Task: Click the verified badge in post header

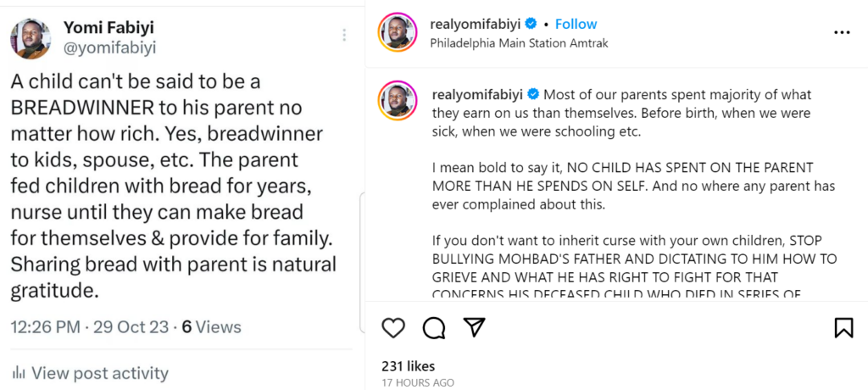Action: [531, 25]
